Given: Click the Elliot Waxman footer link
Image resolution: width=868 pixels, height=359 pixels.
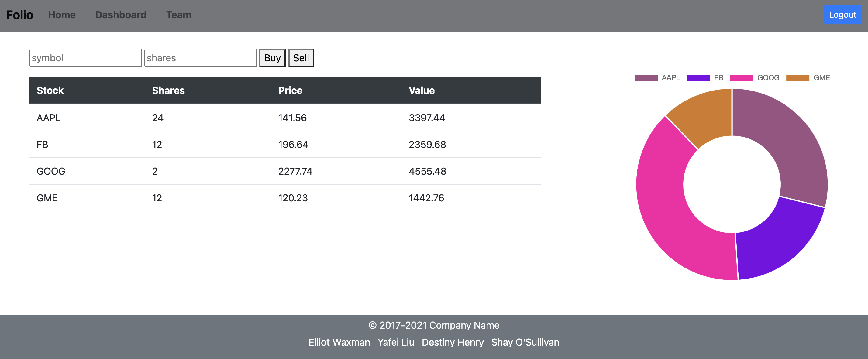Looking at the screenshot, I should point(339,342).
